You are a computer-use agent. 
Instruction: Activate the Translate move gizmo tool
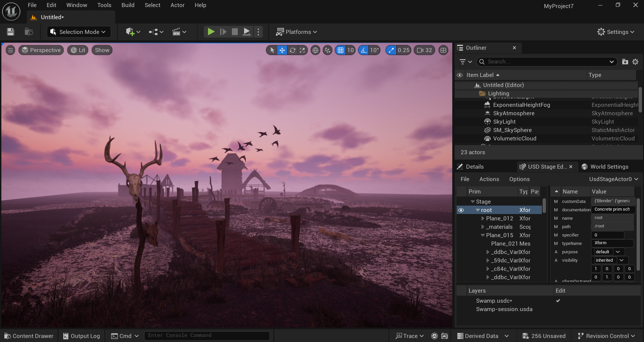coord(282,50)
